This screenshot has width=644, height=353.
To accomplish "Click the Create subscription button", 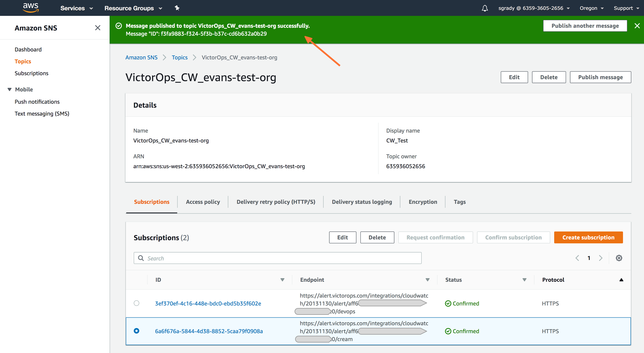I will click(588, 237).
